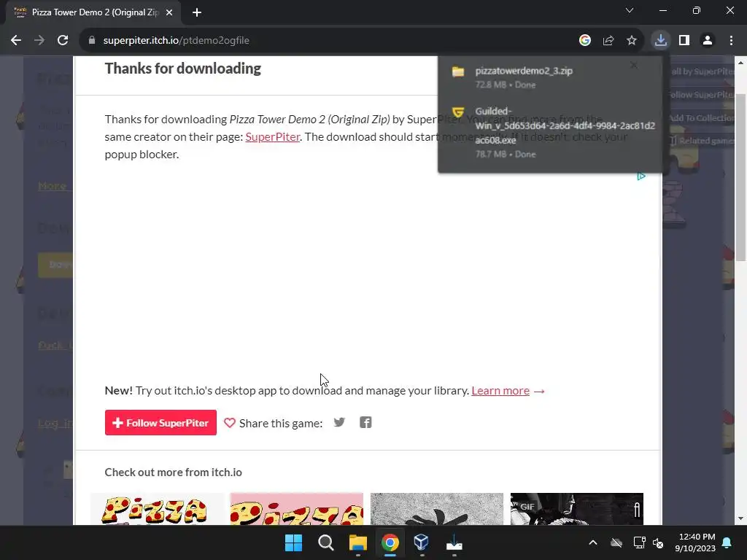Viewport: 747px width, 560px height.
Task: Click the Guilded file icon in downloads
Action: [458, 112]
